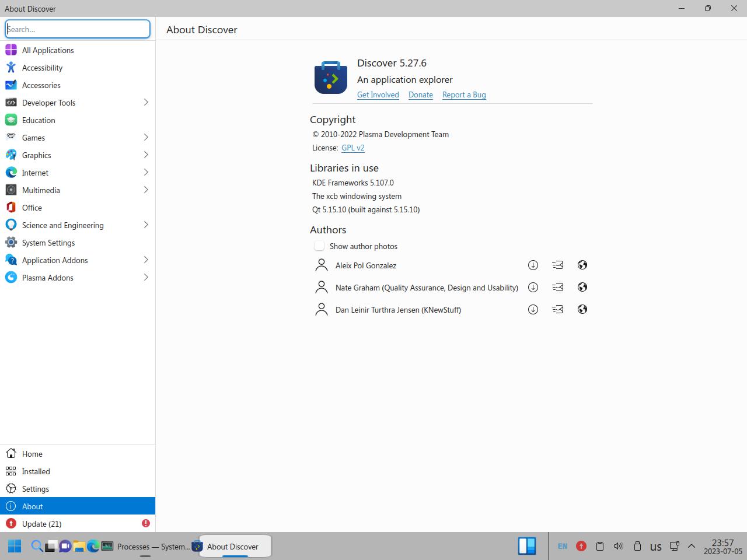The width and height of the screenshot is (747, 560).
Task: Open the taskbar clock showing 23:57
Action: (x=722, y=547)
